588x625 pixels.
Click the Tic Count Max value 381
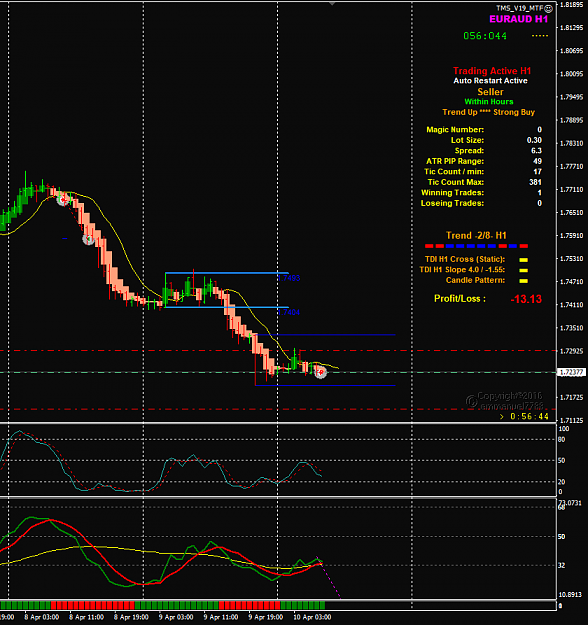tap(535, 182)
